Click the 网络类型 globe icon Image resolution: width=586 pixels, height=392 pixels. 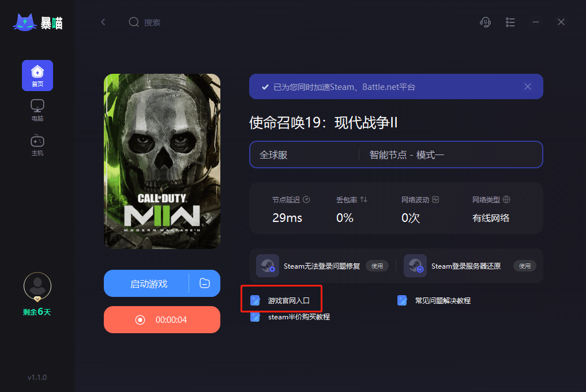(x=506, y=199)
